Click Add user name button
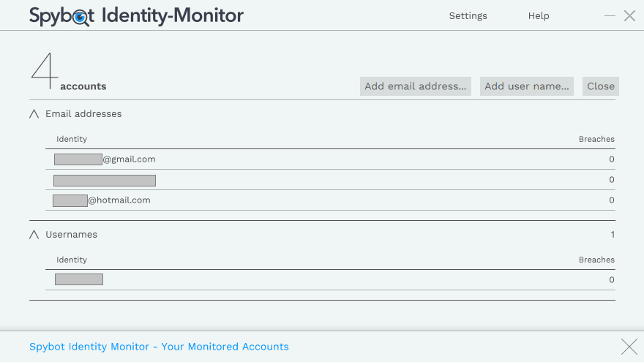Image resolution: width=644 pixels, height=362 pixels. pos(527,86)
